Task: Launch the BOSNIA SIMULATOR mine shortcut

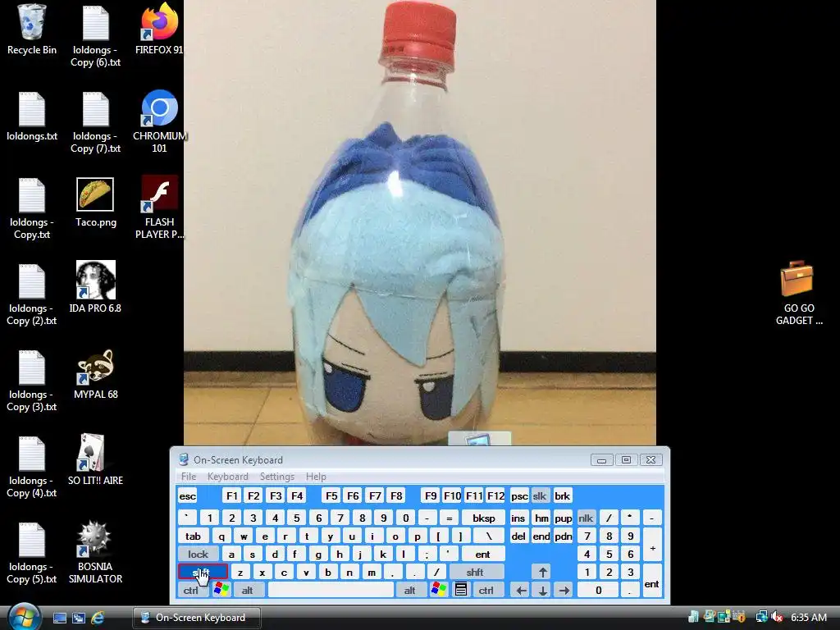Action: pyautogui.click(x=95, y=552)
